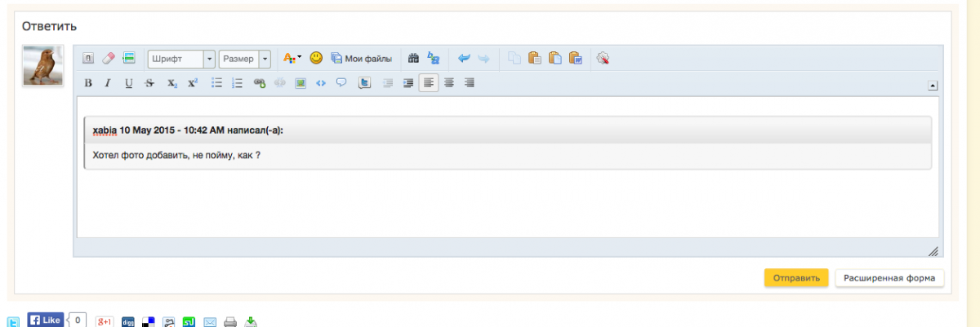Click the email envelope icon
The height and width of the screenshot is (327, 980).
[x=210, y=322]
